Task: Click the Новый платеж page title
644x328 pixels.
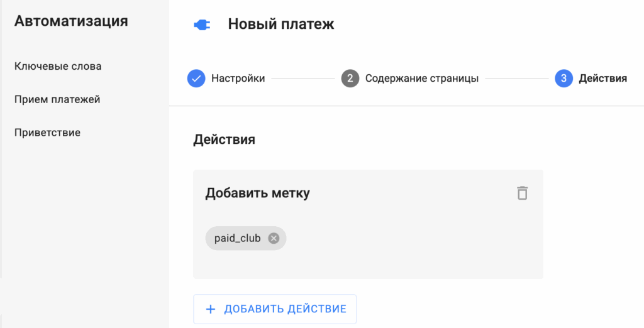Action: coord(281,25)
